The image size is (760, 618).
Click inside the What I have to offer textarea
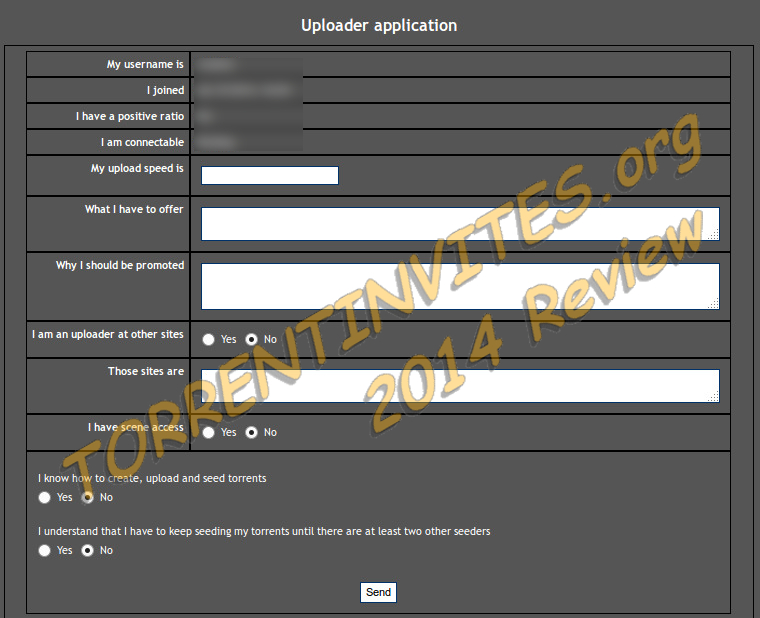[x=460, y=224]
